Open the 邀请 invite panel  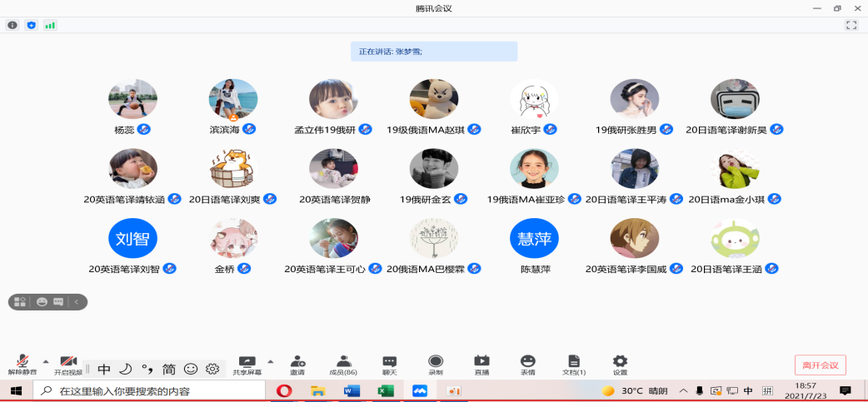click(297, 365)
